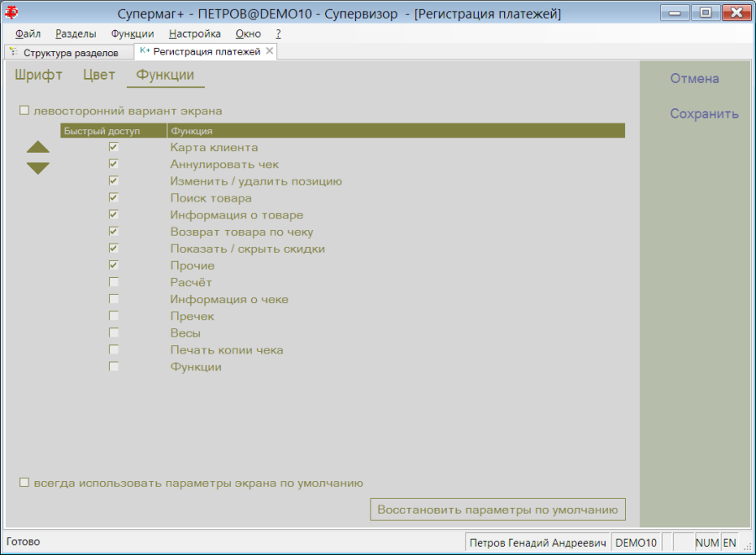Switch to the Цвет tab

click(x=99, y=76)
